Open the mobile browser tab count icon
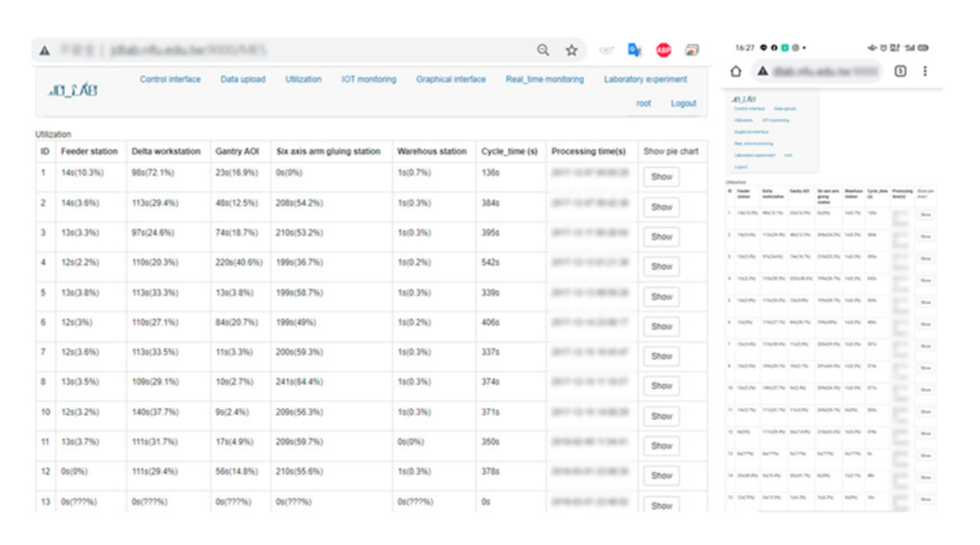The width and height of the screenshot is (980, 545). (900, 71)
